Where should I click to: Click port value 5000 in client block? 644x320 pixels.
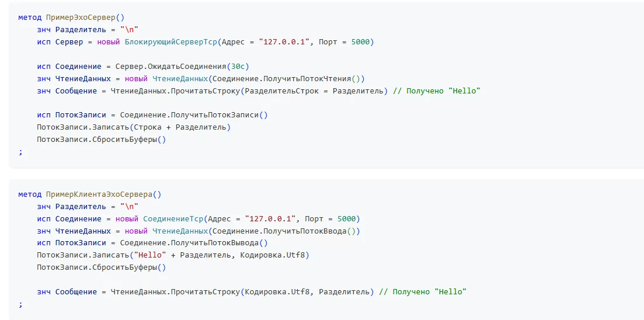point(348,219)
